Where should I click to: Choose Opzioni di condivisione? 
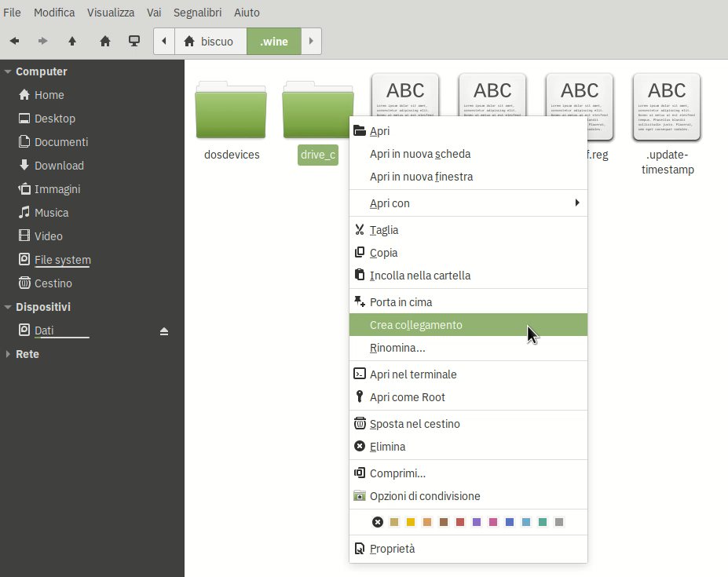[x=468, y=496]
